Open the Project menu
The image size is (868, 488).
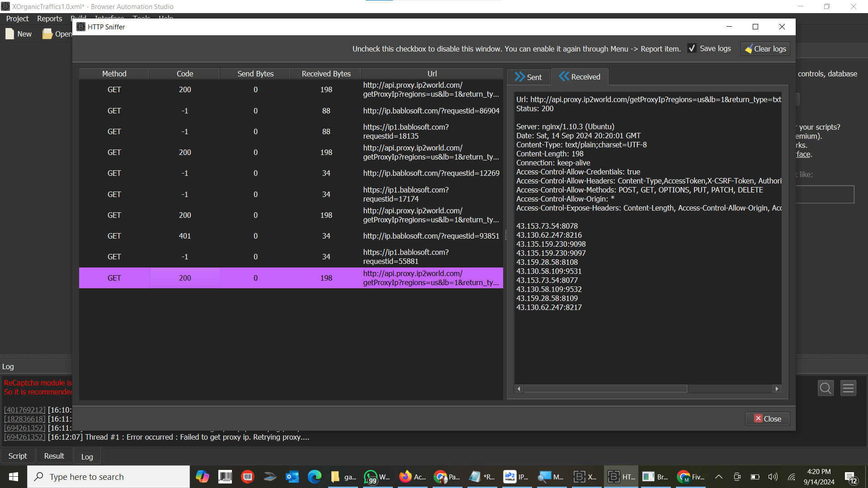[17, 19]
